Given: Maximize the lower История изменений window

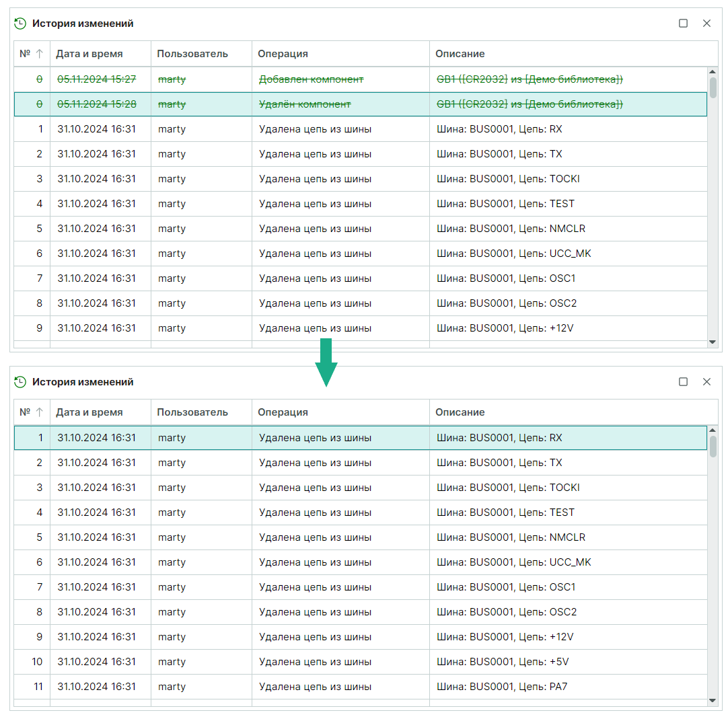Looking at the screenshot, I should (683, 382).
